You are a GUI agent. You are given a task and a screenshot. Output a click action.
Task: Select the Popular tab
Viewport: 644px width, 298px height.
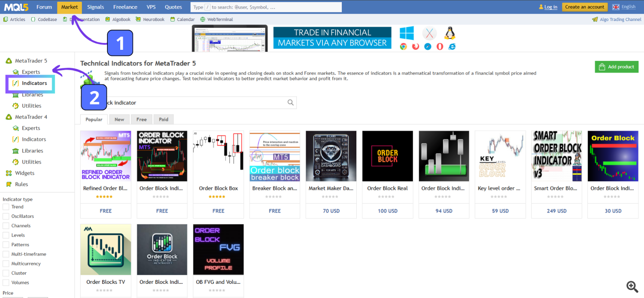94,119
